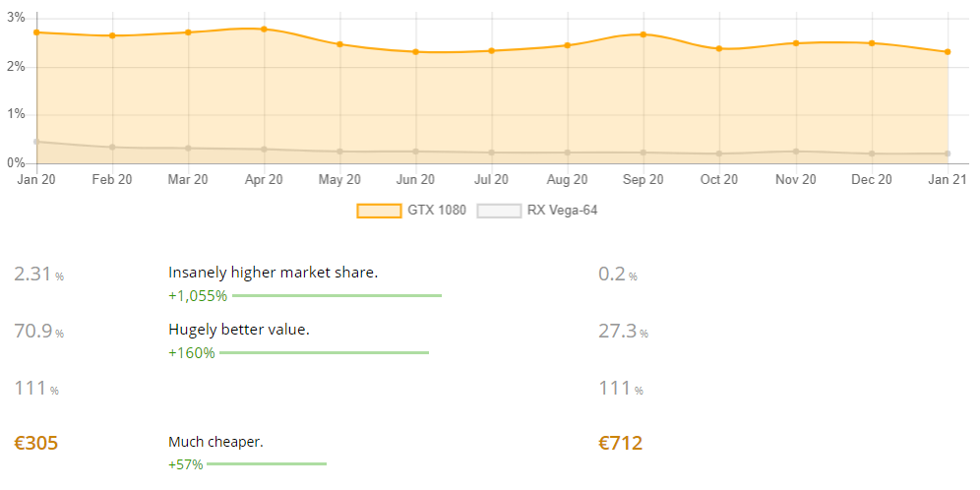980x490 pixels.
Task: Select GTX 1080 data point at Dec 20
Action: [872, 43]
